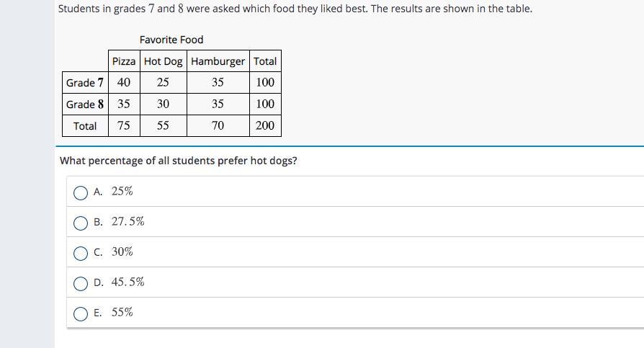This screenshot has height=348, width=644.
Task: Click the Favorite Food table title
Action: pos(171,40)
